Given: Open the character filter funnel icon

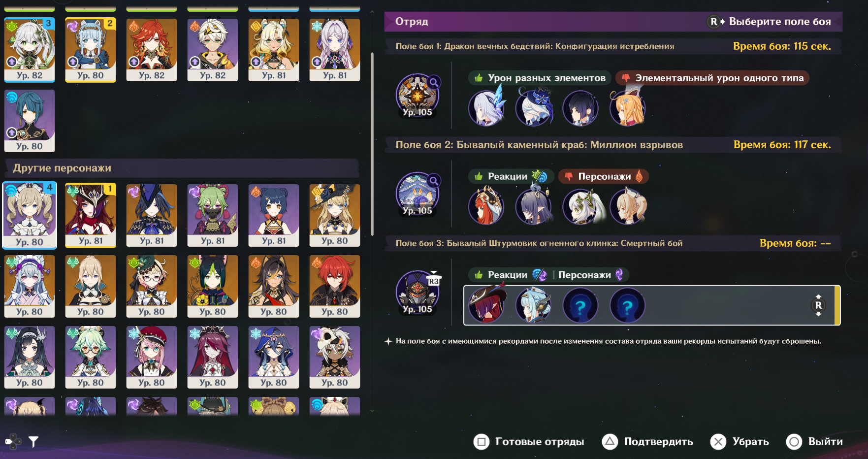Looking at the screenshot, I should [x=33, y=442].
